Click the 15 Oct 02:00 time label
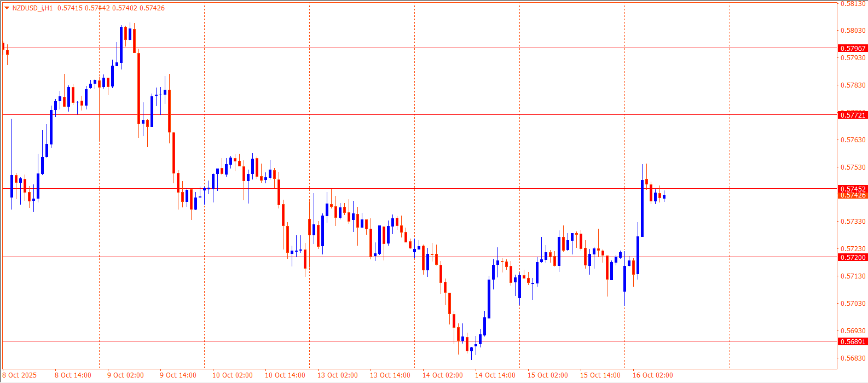The width and height of the screenshot is (868, 383). pos(547,375)
